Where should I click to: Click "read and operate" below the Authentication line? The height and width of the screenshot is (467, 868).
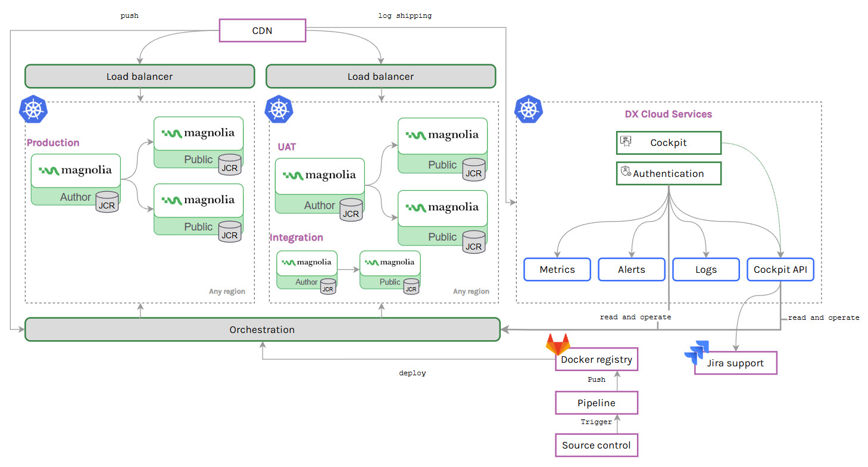click(635, 317)
